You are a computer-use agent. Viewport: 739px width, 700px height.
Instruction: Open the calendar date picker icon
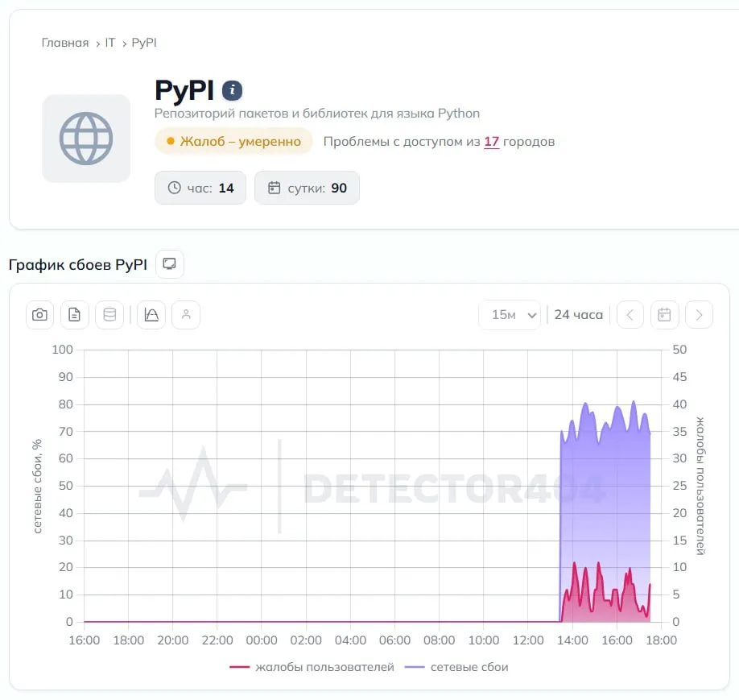coord(664,315)
